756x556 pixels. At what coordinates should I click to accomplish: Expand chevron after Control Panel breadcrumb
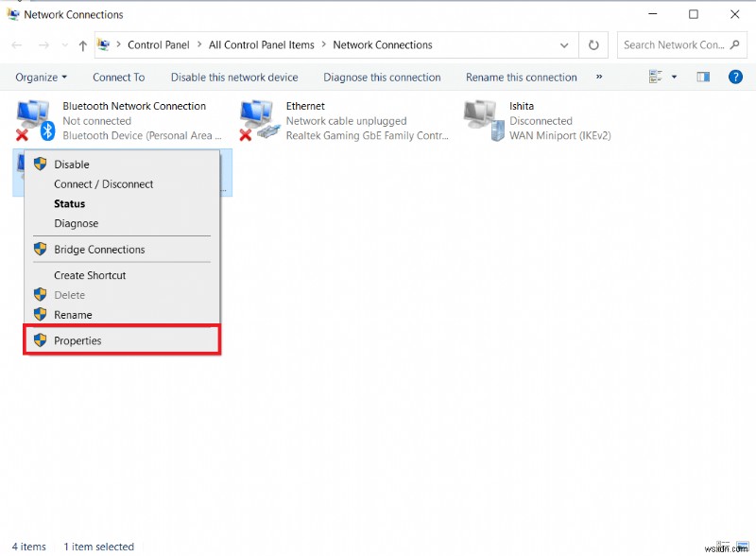pyautogui.click(x=199, y=44)
